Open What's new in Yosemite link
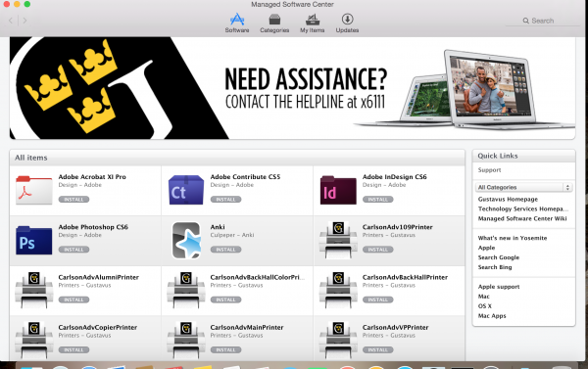Screen dimensions: 588x369 click(513, 238)
